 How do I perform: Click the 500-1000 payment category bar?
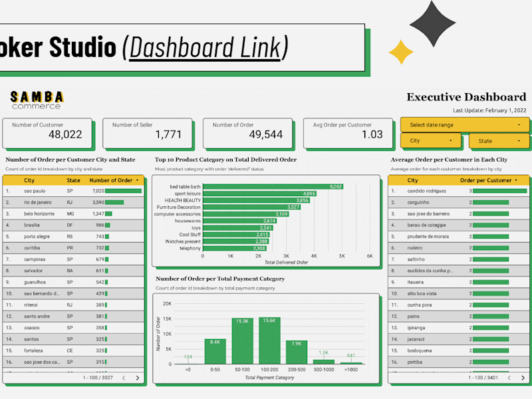click(324, 362)
